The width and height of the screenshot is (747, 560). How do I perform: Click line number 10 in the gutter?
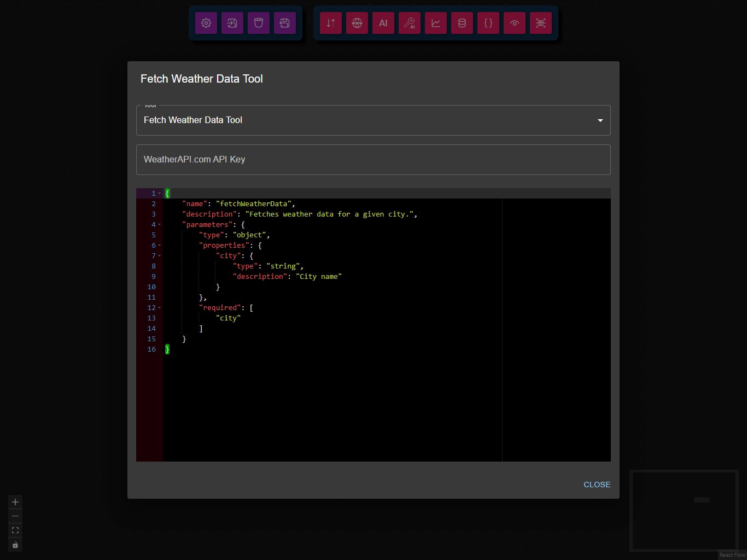pyautogui.click(x=151, y=287)
